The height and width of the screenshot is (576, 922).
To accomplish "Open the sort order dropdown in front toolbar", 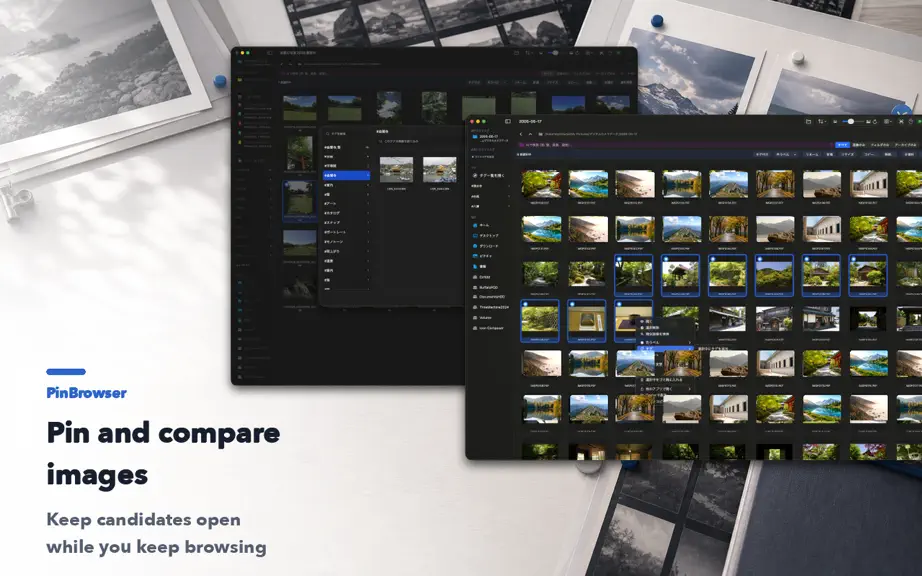I will [x=822, y=122].
